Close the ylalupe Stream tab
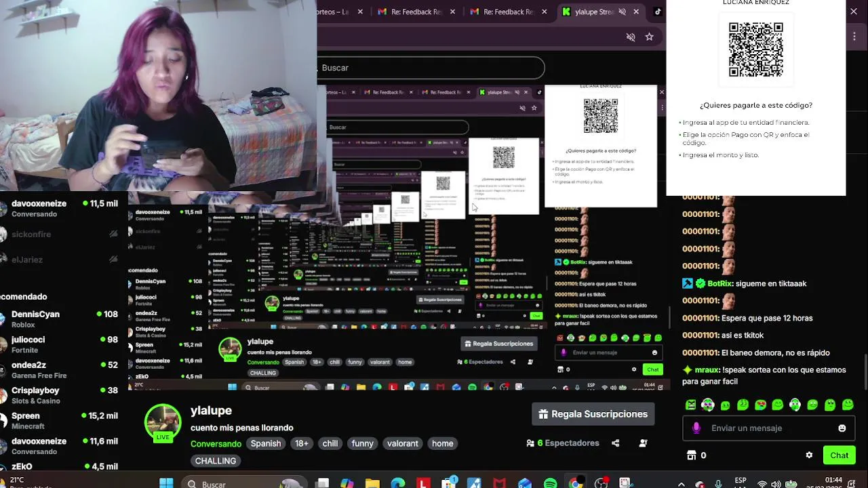 tap(636, 12)
